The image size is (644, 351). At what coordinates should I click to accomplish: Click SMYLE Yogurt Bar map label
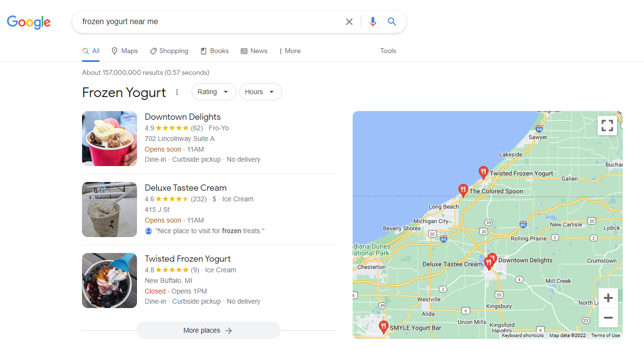[415, 328]
